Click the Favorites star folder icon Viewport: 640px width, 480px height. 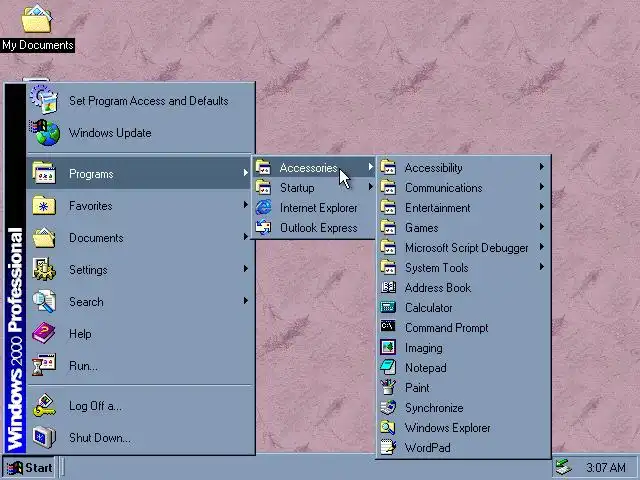pyautogui.click(x=44, y=205)
